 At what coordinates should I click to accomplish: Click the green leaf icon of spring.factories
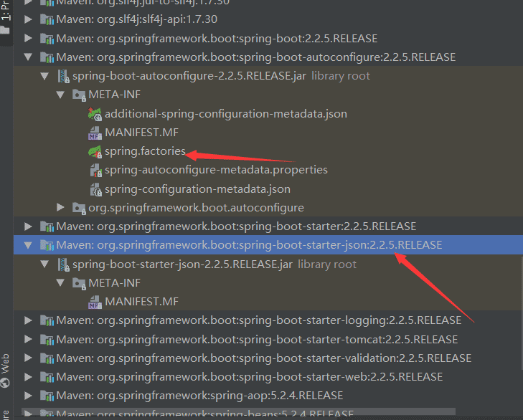(x=95, y=152)
